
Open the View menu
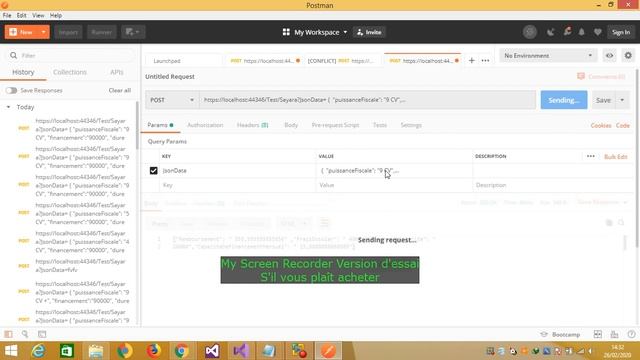coord(38,16)
